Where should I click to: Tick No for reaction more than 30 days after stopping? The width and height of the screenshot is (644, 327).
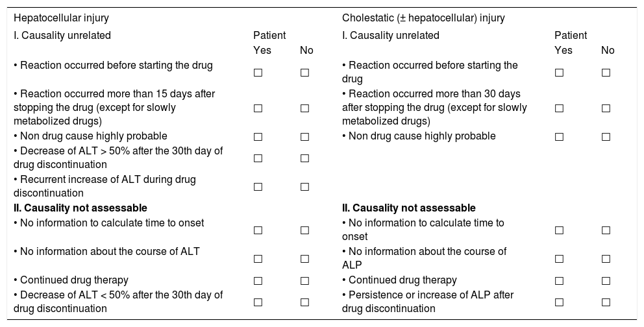point(606,108)
